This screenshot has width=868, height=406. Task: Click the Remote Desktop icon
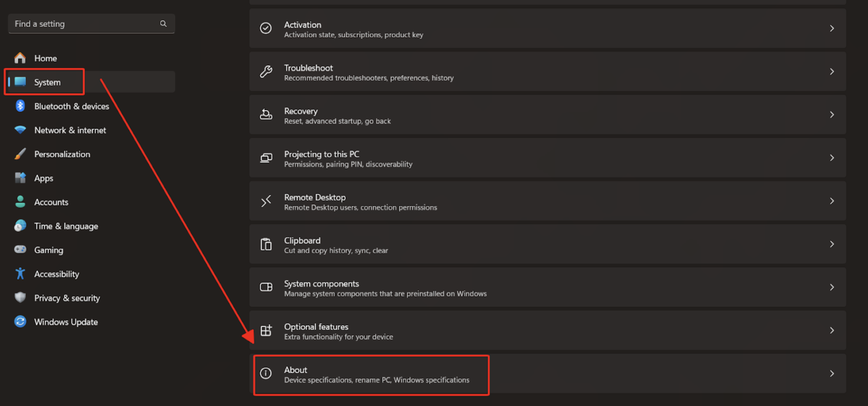266,201
